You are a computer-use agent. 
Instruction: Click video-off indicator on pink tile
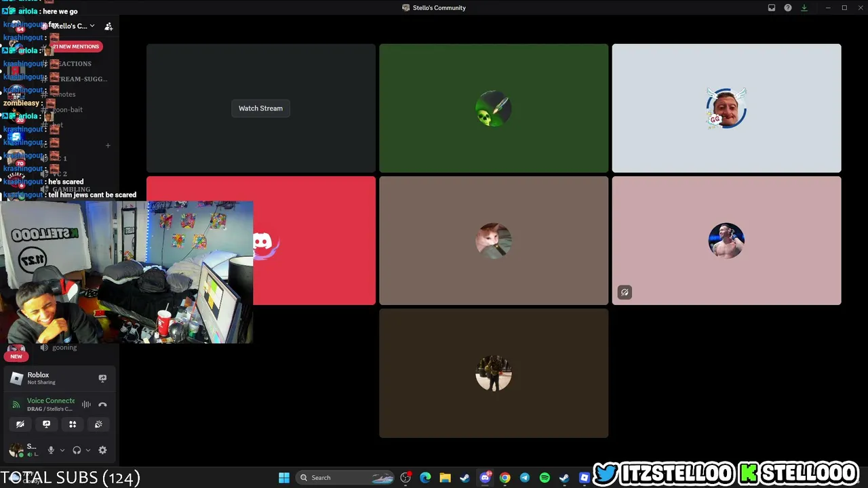click(625, 292)
